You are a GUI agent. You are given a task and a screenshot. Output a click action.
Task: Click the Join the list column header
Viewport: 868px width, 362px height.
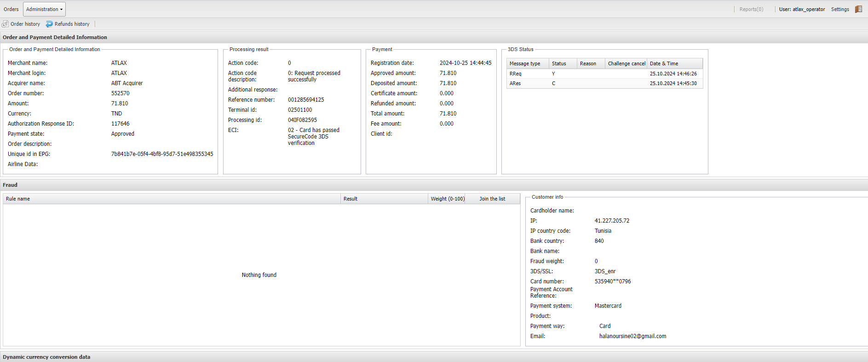(x=492, y=199)
